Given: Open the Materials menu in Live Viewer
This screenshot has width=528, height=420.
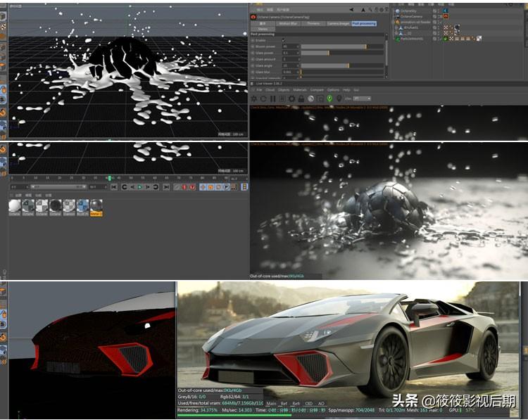Looking at the screenshot, I should coord(300,90).
